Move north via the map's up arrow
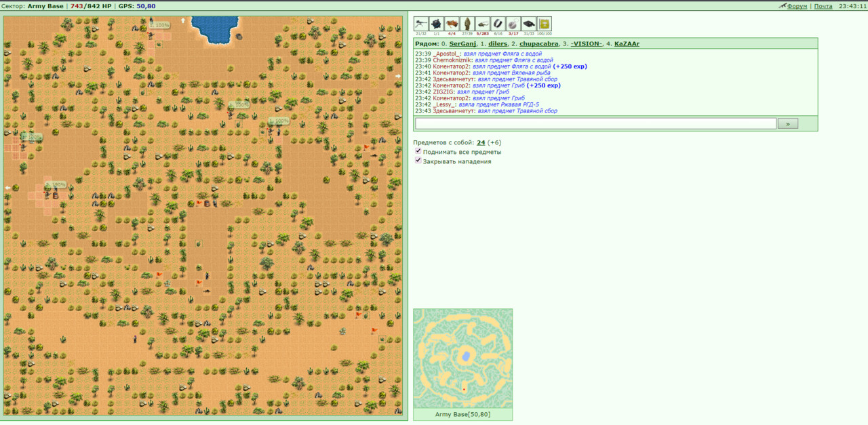 point(183,20)
